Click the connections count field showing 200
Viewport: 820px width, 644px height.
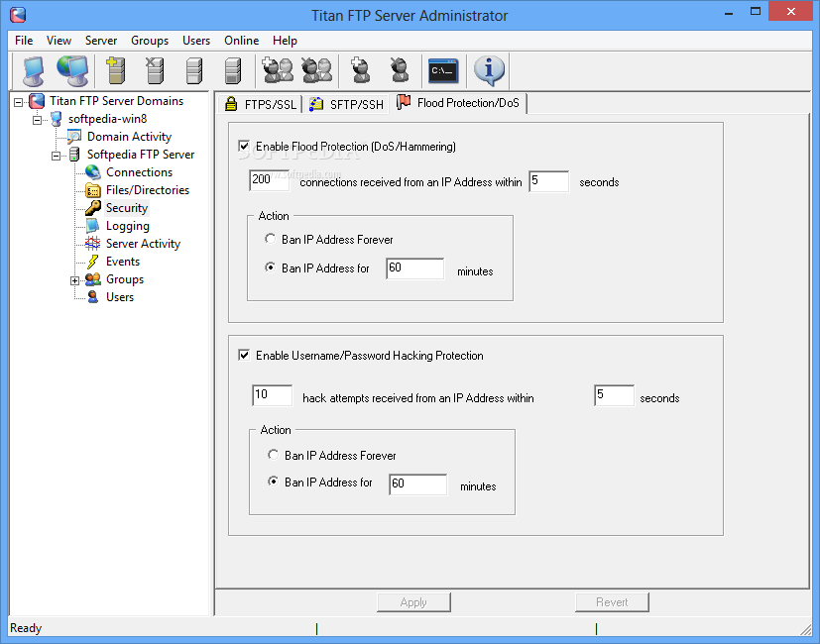(270, 180)
